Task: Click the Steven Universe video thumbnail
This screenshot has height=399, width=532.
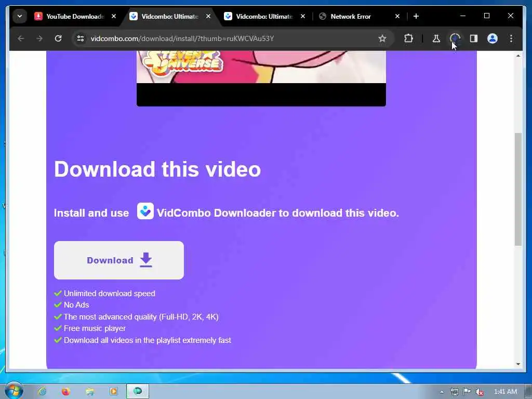Action: click(261, 78)
